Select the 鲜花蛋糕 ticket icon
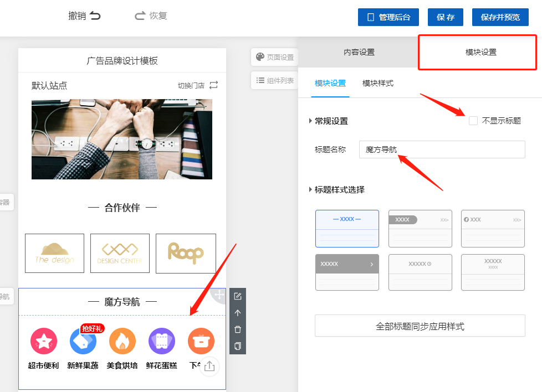 [x=162, y=341]
